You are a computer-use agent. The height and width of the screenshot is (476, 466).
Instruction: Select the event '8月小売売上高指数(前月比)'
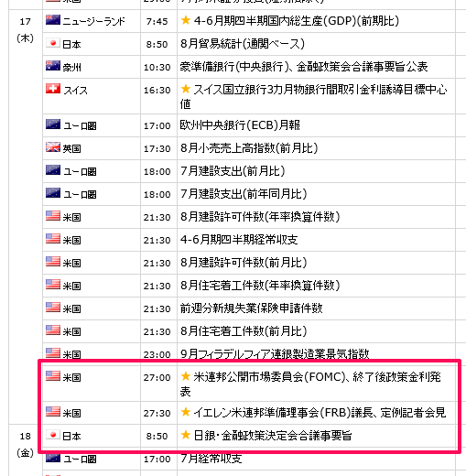tap(249, 148)
